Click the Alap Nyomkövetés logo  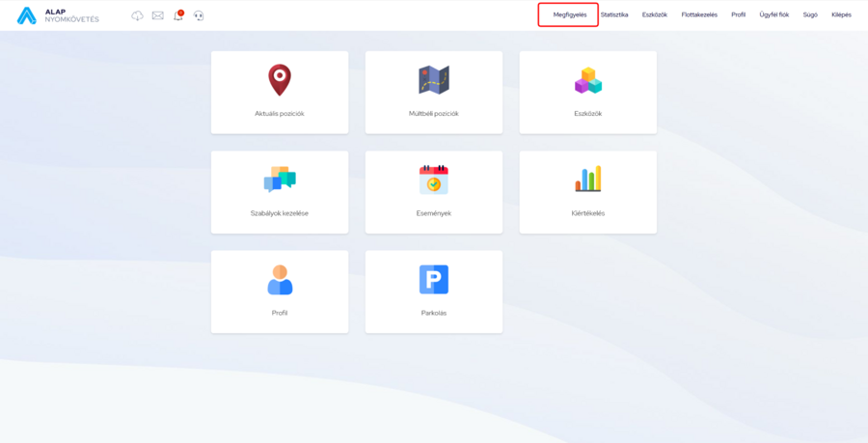(58, 15)
